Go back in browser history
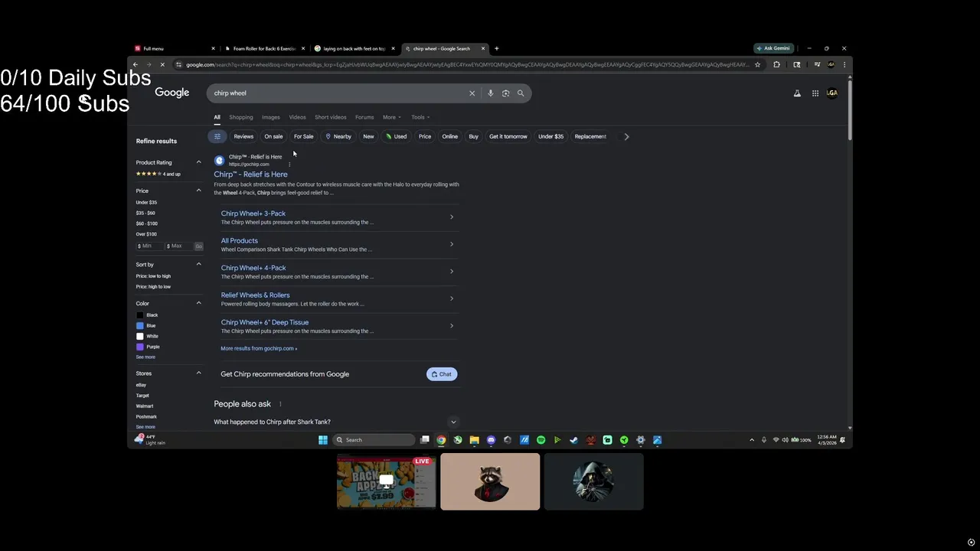This screenshot has width=980, height=551. tap(136, 65)
